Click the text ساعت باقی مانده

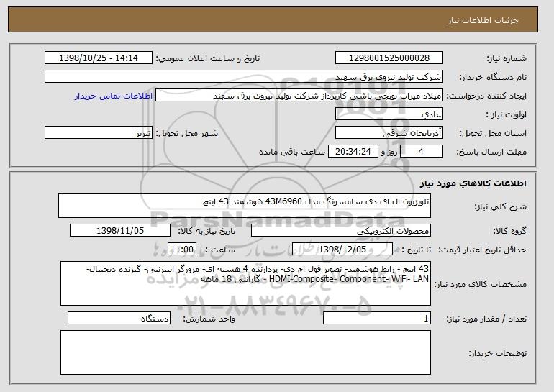292,152
